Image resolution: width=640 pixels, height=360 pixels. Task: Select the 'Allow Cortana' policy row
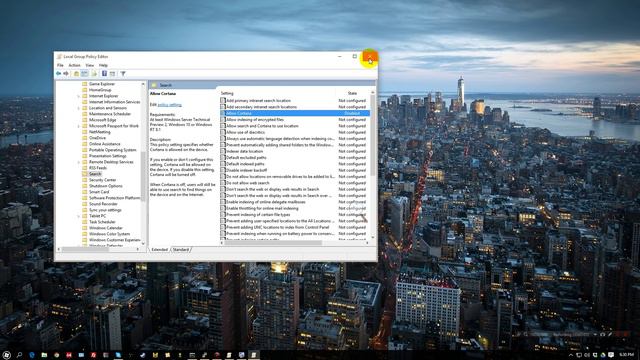(295, 113)
